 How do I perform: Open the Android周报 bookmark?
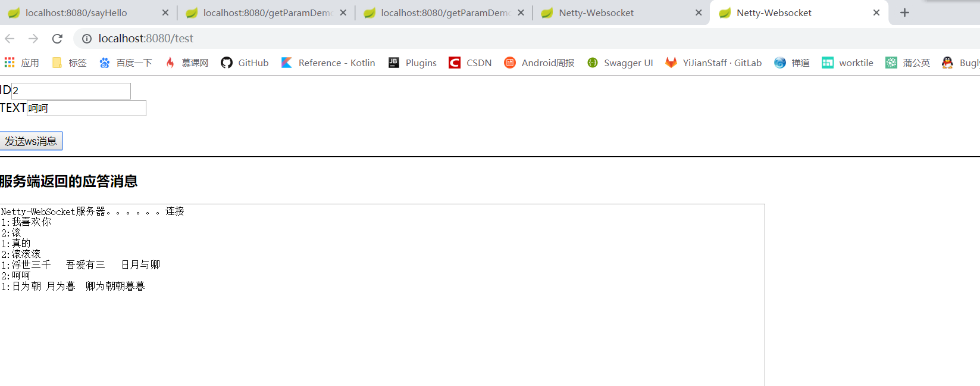539,63
